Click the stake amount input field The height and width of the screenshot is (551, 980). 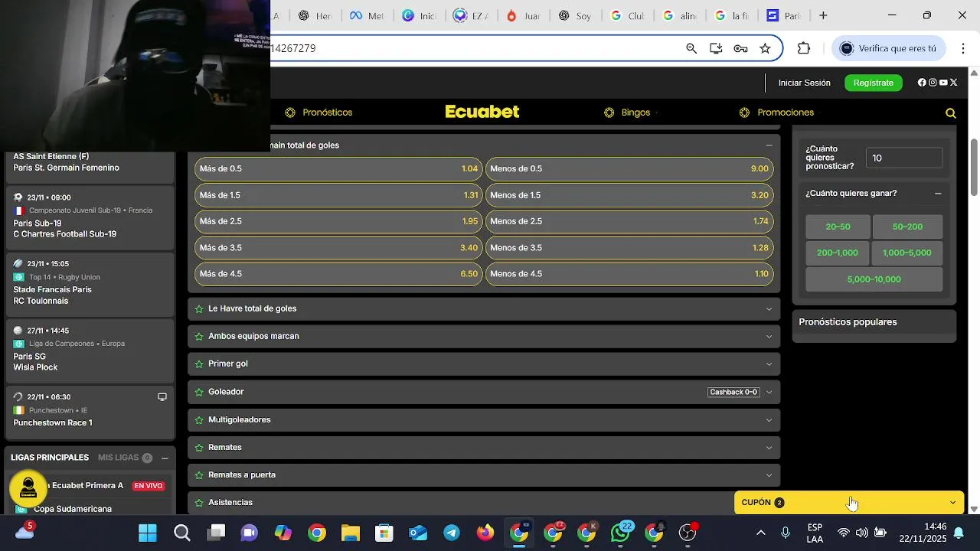coord(904,158)
